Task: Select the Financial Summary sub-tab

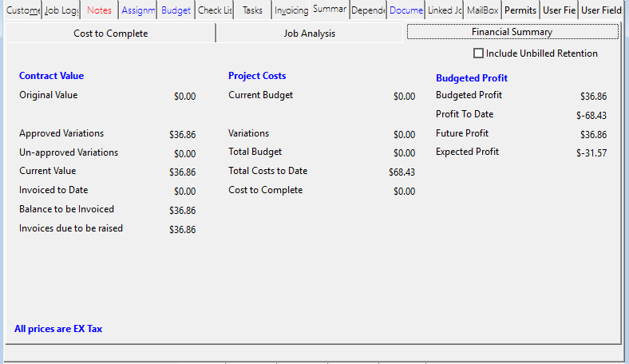Action: 512,32
